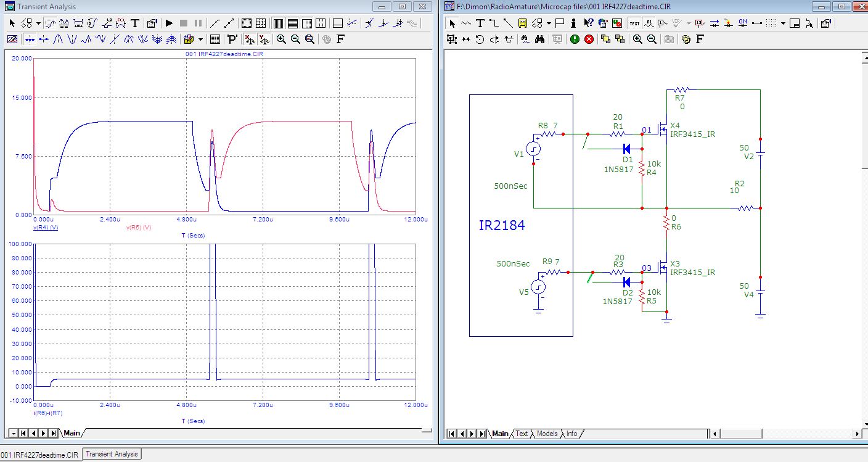The image size is (868, 462).
Task: Toggle pin connections display
Action: [757, 23]
